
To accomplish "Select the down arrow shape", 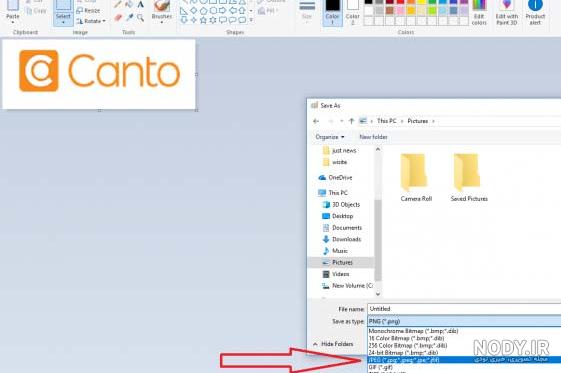I will pos(184,20).
